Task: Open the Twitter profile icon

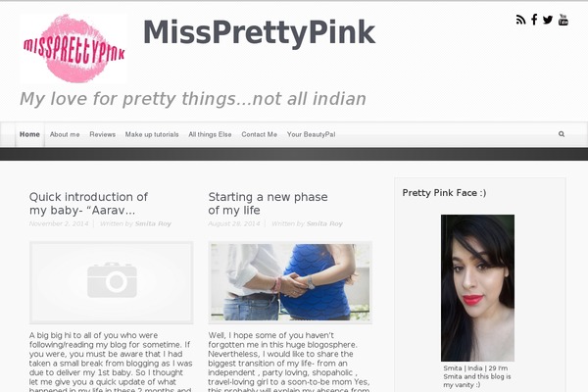Action: [x=548, y=20]
